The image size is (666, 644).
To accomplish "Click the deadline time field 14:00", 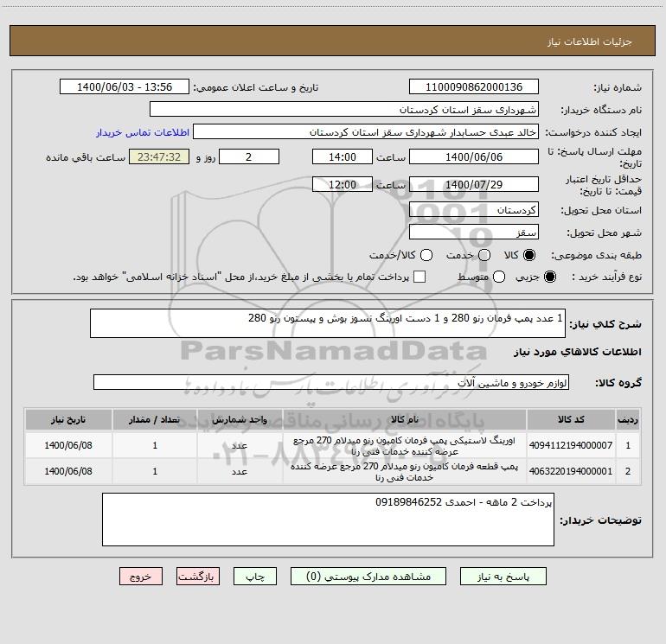I will 343,156.
